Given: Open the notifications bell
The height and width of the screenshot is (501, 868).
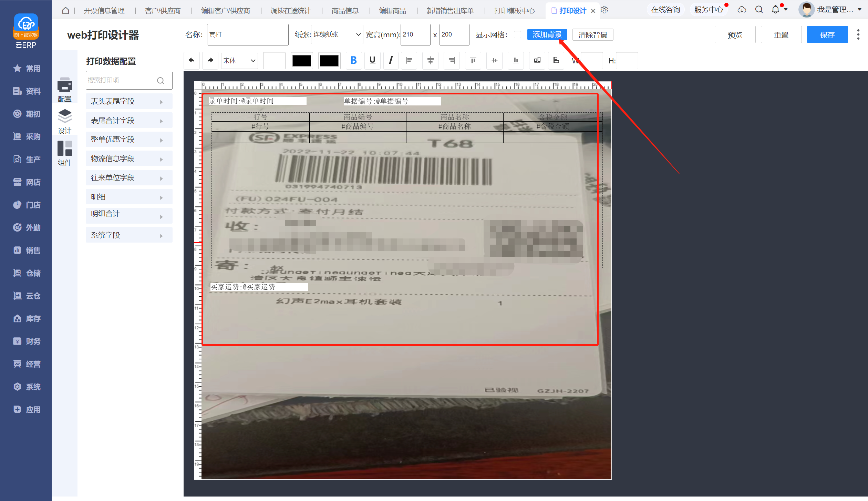Looking at the screenshot, I should pyautogui.click(x=775, y=10).
